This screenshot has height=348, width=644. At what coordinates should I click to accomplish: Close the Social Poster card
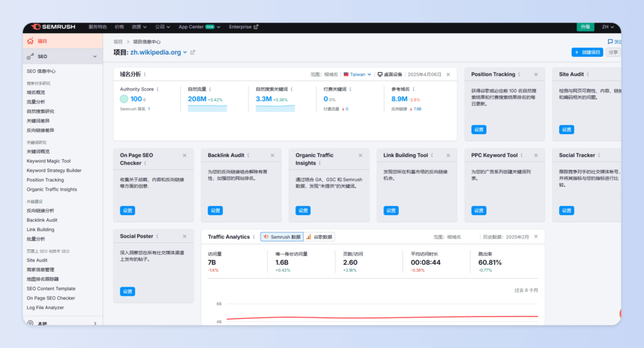(x=184, y=237)
